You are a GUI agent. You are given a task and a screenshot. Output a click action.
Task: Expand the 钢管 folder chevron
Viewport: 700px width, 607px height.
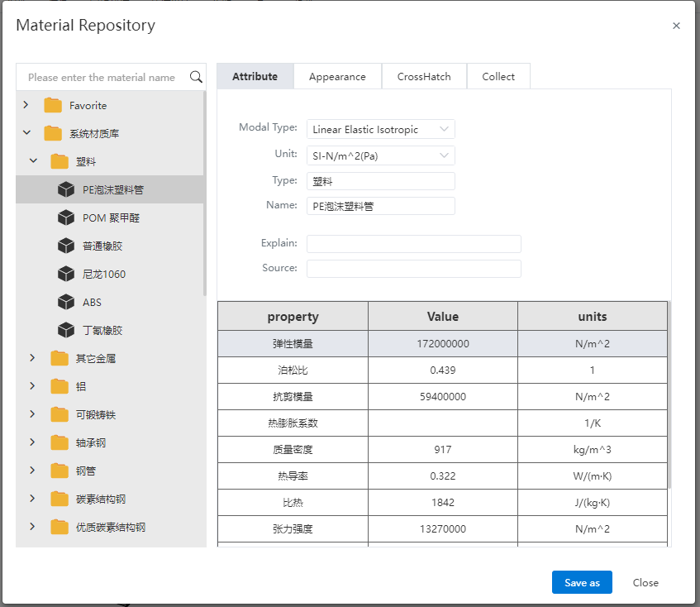[x=32, y=471]
